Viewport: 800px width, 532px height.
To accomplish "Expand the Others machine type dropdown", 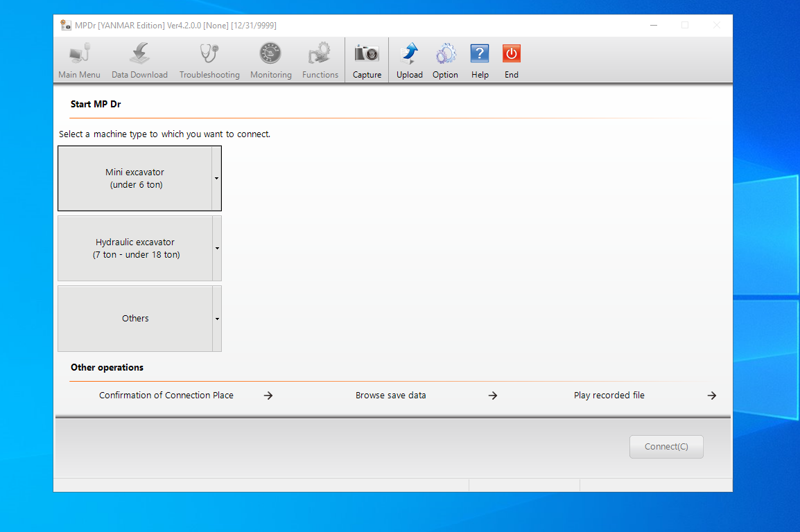I will tap(217, 318).
